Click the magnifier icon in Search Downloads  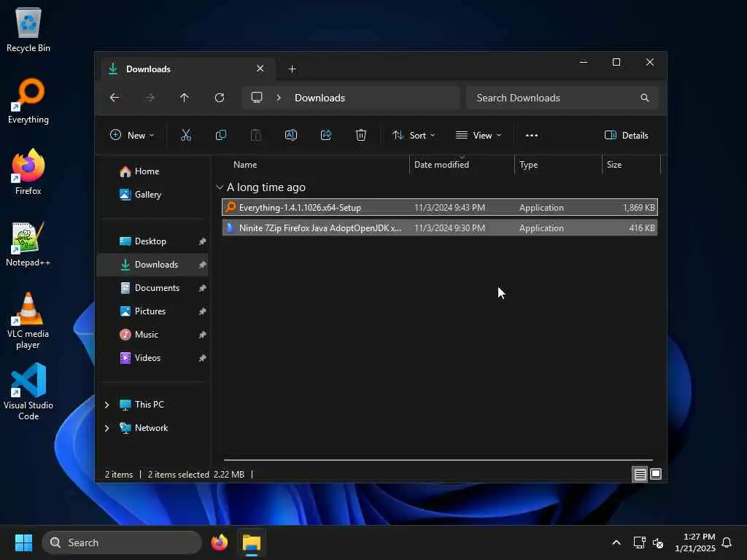click(645, 98)
